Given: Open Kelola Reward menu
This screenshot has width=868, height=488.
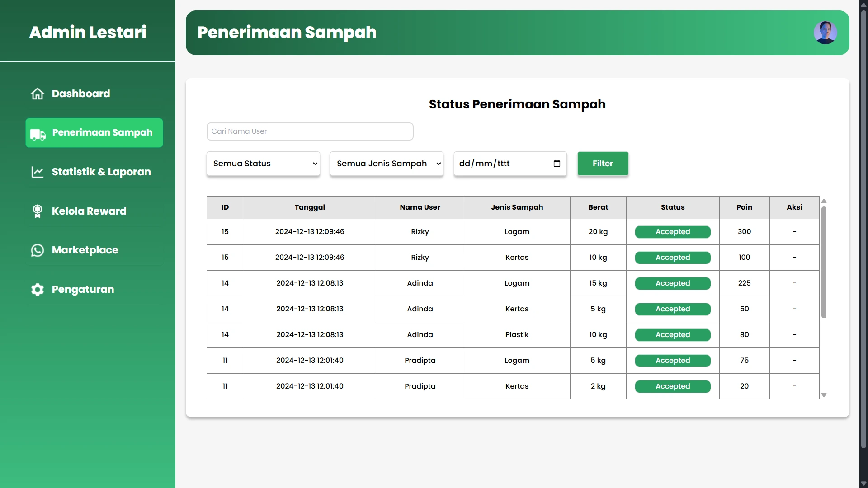Looking at the screenshot, I should 94,211.
